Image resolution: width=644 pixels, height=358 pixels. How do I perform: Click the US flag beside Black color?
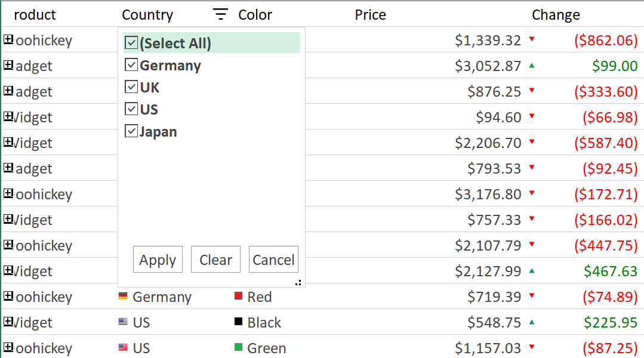(123, 322)
